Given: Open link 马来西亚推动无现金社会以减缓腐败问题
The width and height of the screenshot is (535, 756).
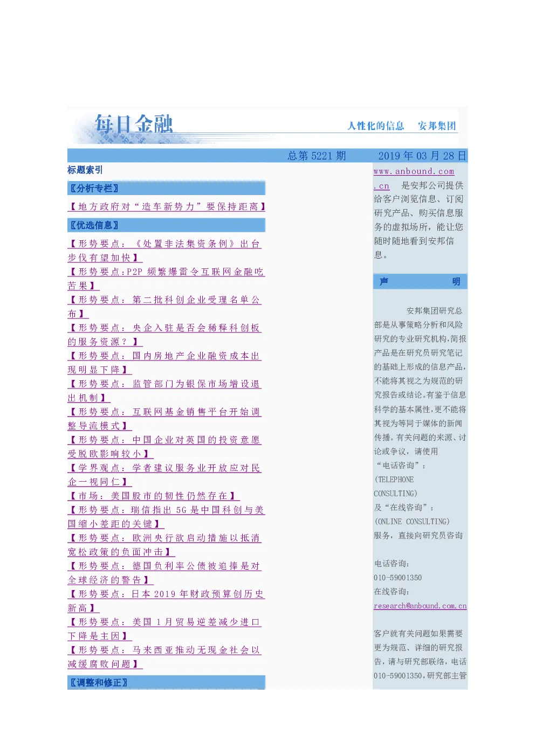Looking at the screenshot, I should tap(164, 657).
